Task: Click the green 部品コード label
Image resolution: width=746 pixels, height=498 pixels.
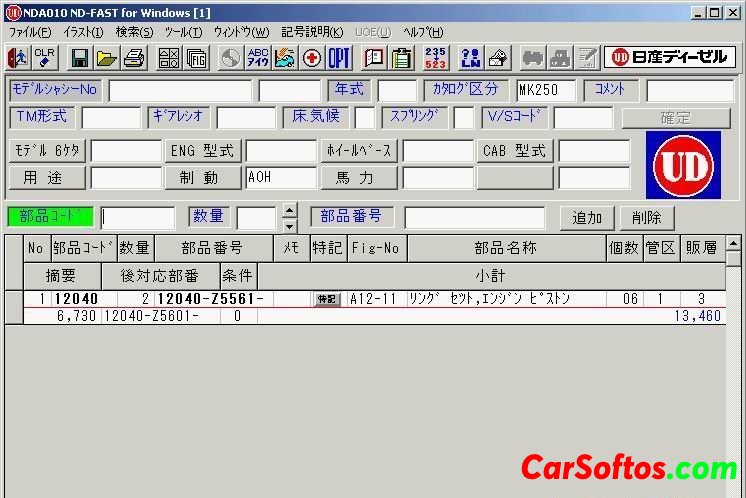Action: click(x=50, y=217)
